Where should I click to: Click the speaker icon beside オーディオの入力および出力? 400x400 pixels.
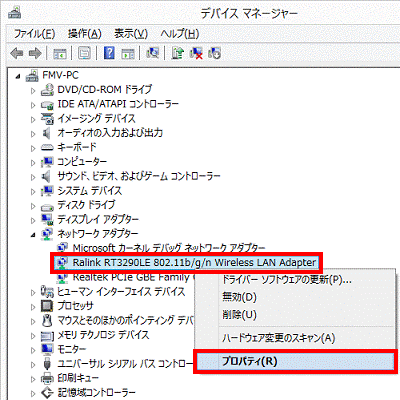pyautogui.click(x=47, y=133)
